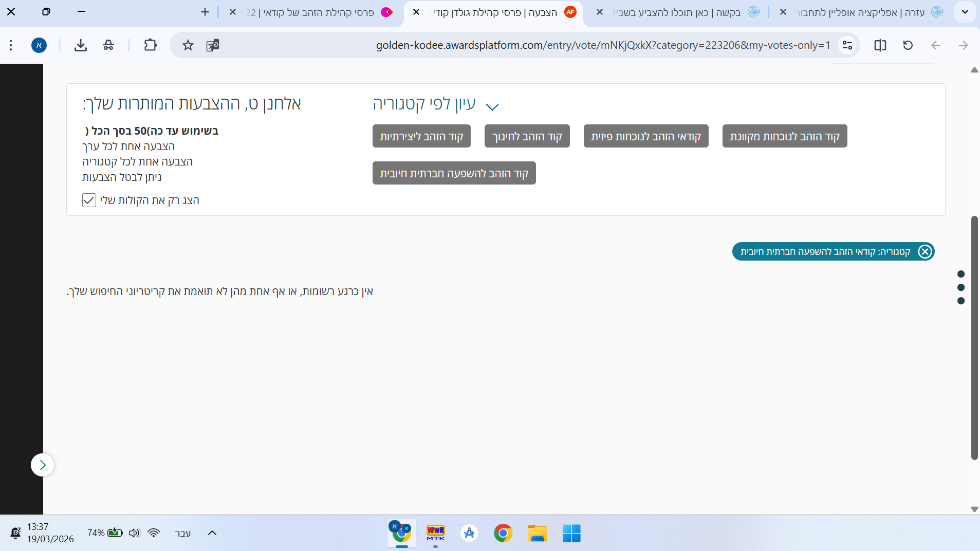Click the bookmark star icon
Viewport: 980px width, 551px height.
click(x=188, y=45)
